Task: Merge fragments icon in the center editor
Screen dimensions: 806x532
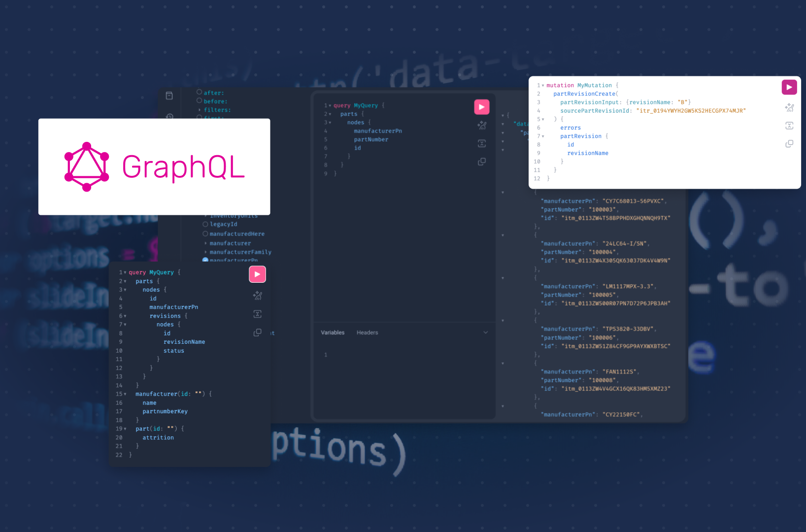Action: (482, 143)
